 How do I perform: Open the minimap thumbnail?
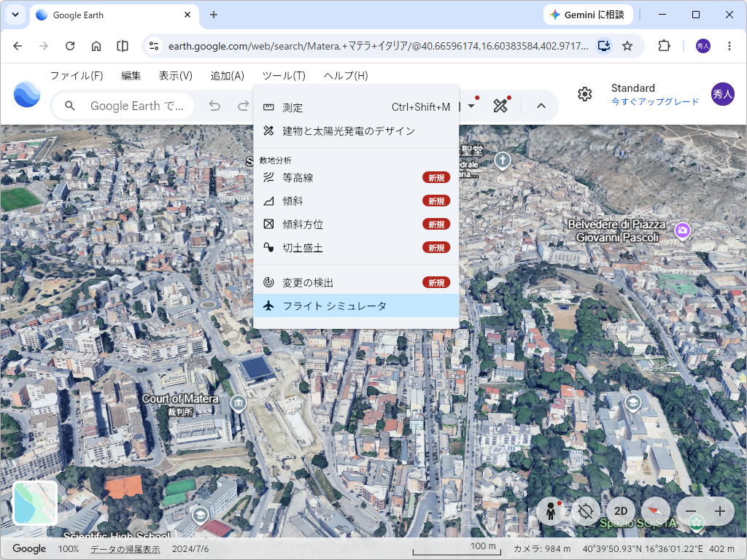(x=35, y=503)
